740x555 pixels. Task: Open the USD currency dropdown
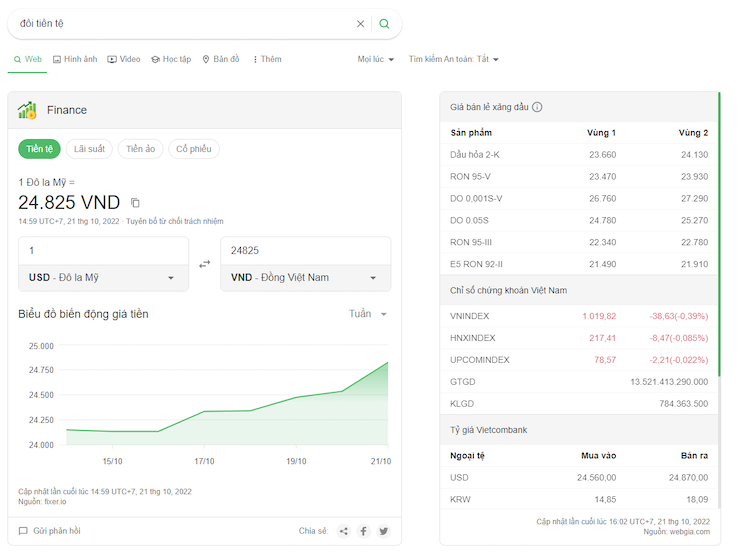[x=103, y=278]
